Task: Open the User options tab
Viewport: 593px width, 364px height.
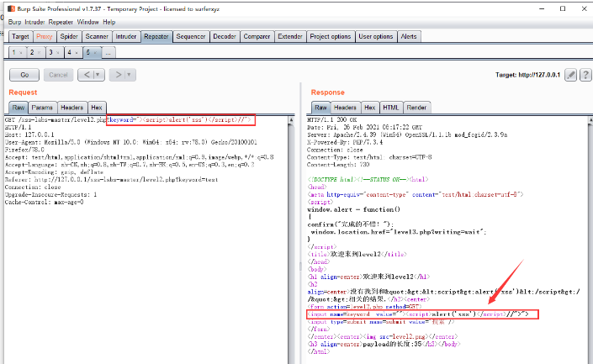Action: coord(375,36)
